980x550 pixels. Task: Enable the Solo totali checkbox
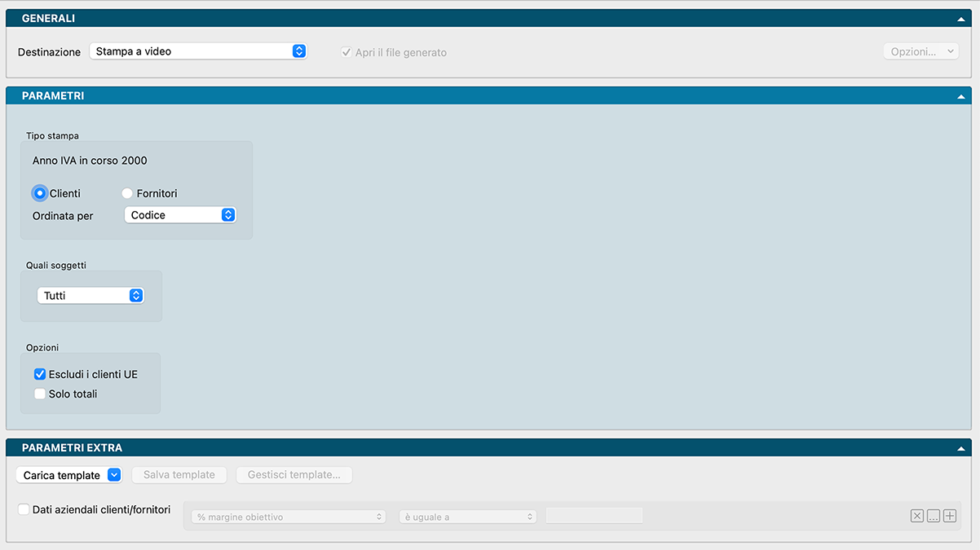pos(40,394)
